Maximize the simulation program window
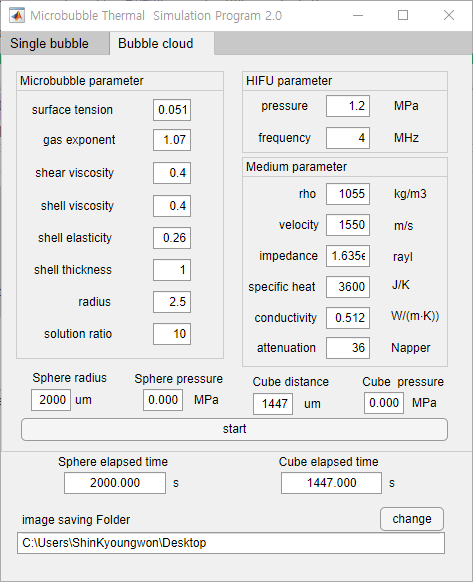The width and height of the screenshot is (473, 582). 403,15
